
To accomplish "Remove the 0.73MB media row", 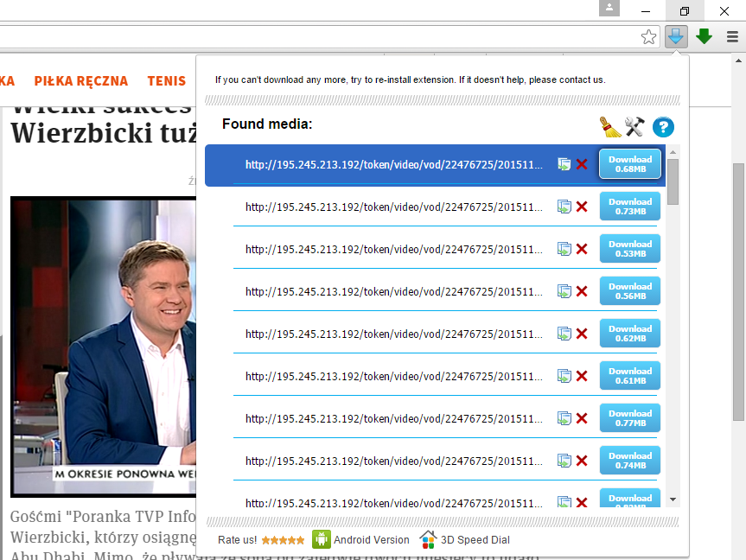I will point(582,207).
